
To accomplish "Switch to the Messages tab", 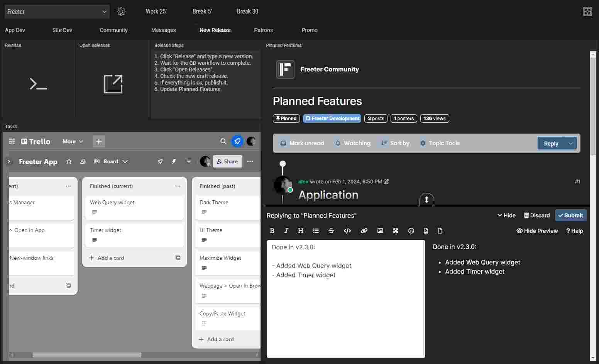I will pos(164,30).
